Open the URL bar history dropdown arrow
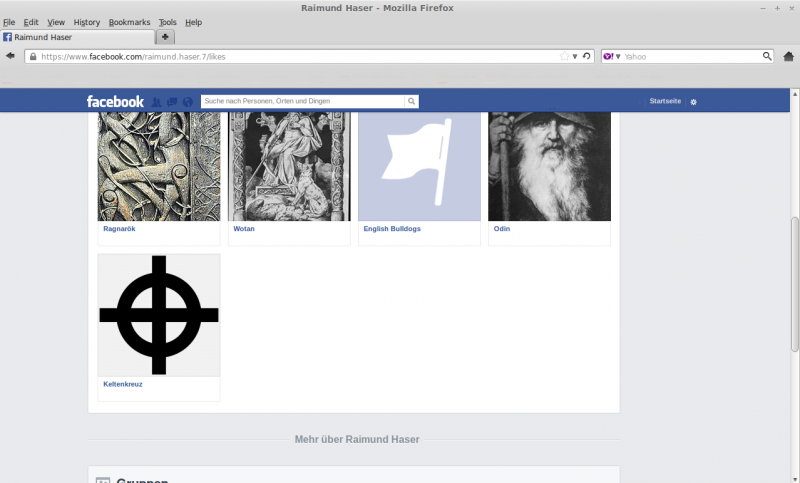Viewport: 800px width, 483px height. (x=575, y=57)
